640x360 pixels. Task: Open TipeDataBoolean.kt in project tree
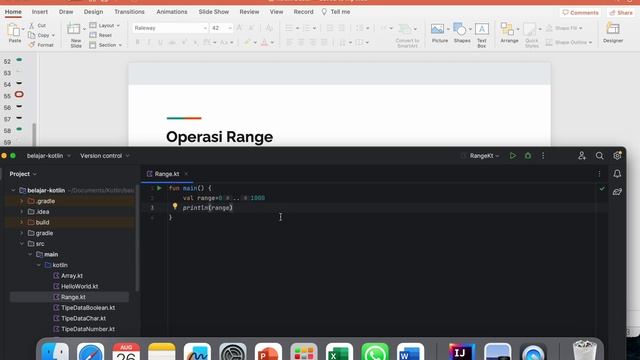click(84, 308)
